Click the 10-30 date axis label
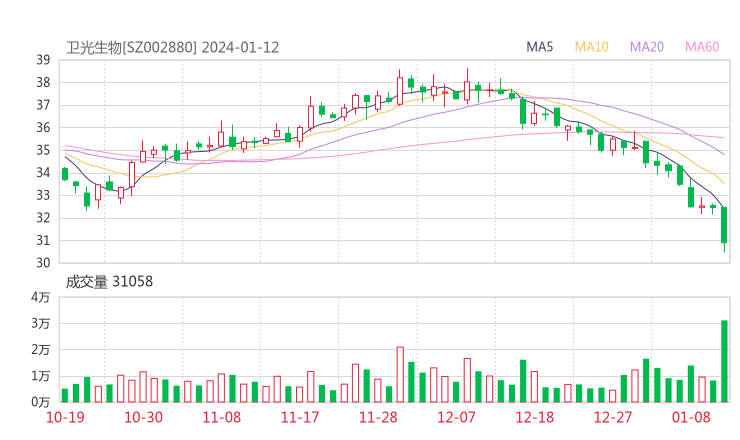740x440 pixels. [143, 417]
